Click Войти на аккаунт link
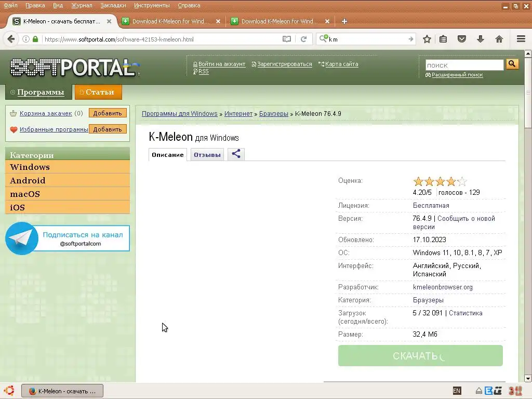 221,64
